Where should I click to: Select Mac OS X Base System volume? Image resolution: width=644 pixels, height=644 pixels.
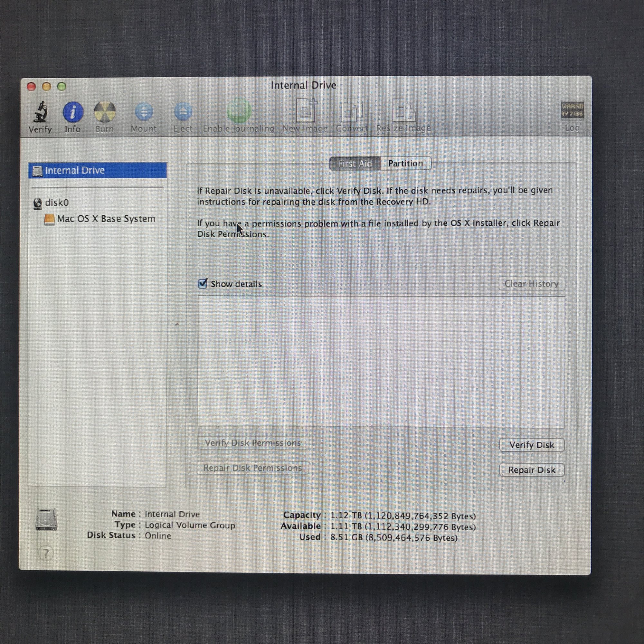[x=106, y=219]
